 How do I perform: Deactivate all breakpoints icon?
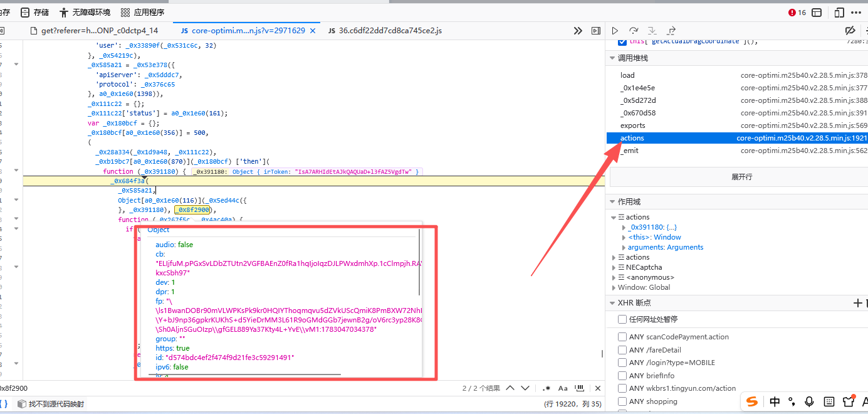tap(850, 30)
